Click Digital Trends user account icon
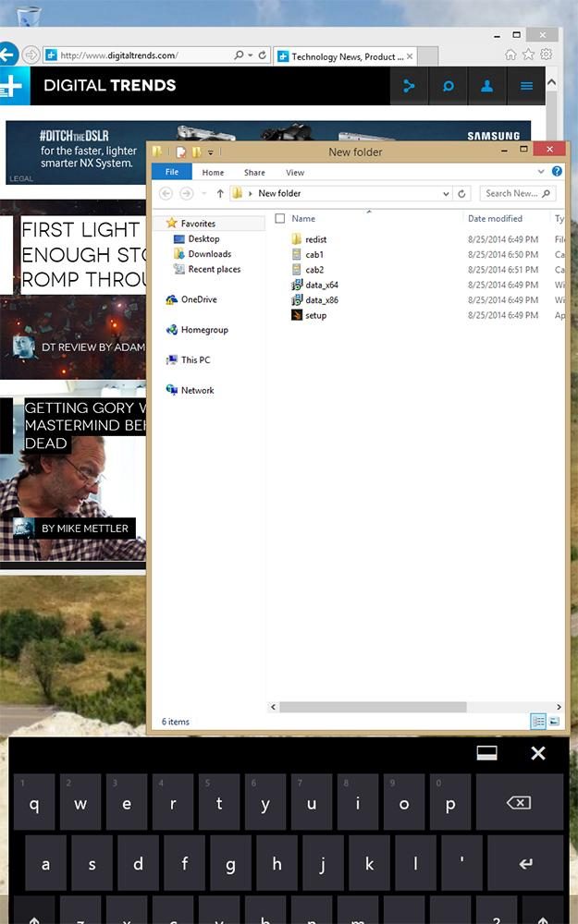The image size is (578, 924). (x=487, y=86)
